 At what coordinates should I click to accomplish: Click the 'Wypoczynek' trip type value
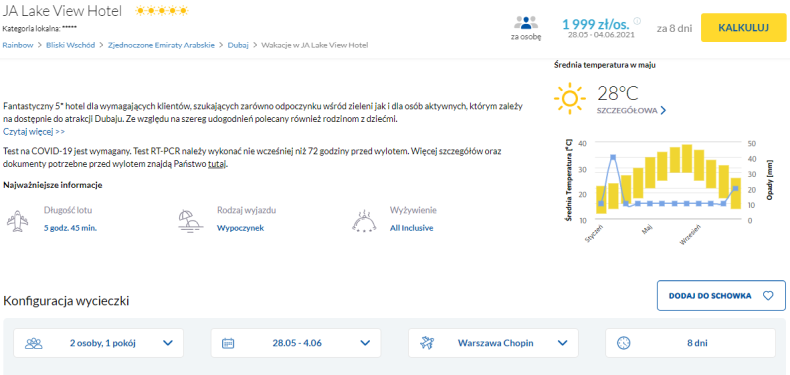[x=240, y=228]
